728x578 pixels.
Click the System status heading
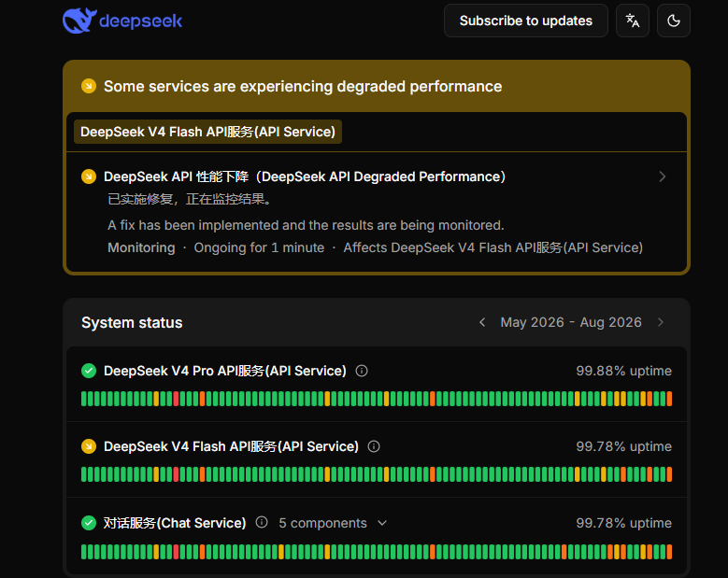[132, 322]
